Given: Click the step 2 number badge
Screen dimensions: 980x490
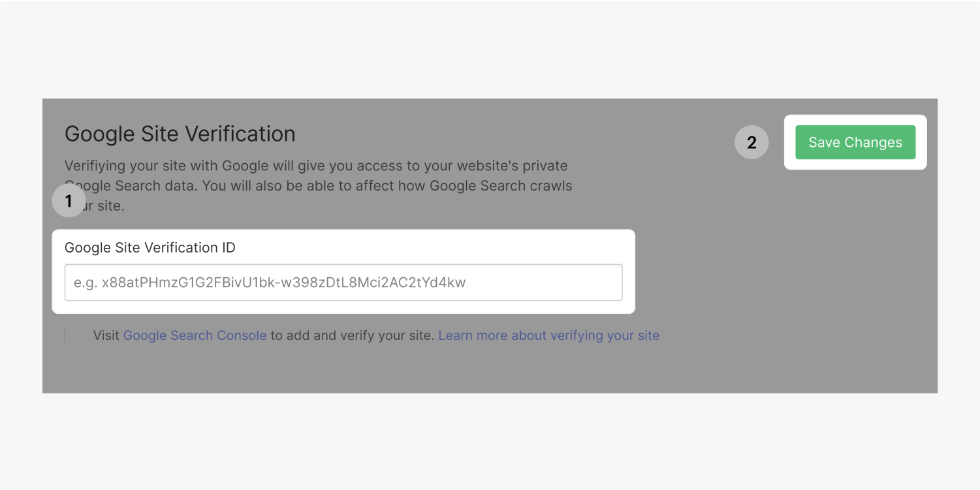Looking at the screenshot, I should click(751, 142).
